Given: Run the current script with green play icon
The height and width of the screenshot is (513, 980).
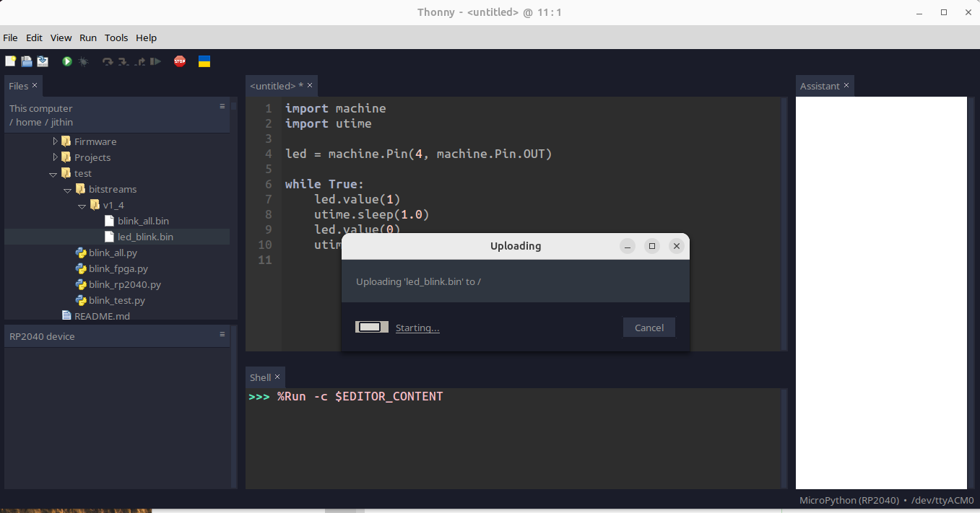Looking at the screenshot, I should tap(67, 62).
